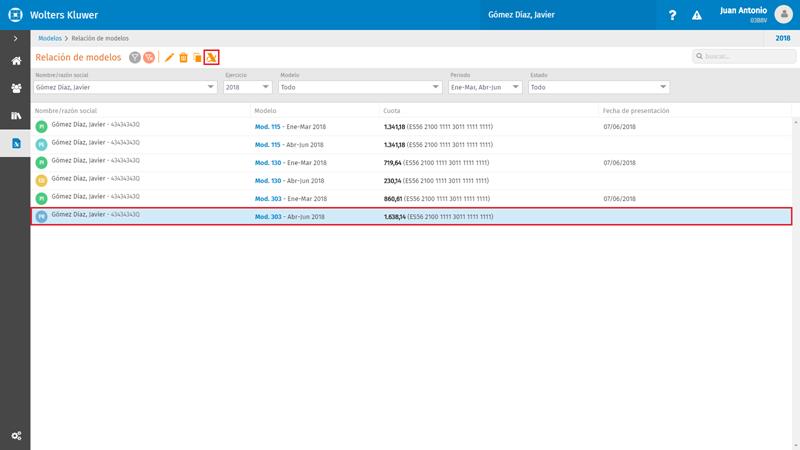The height and width of the screenshot is (450, 800).
Task: Click the red-highlighted toolbar icon
Action: pos(211,58)
